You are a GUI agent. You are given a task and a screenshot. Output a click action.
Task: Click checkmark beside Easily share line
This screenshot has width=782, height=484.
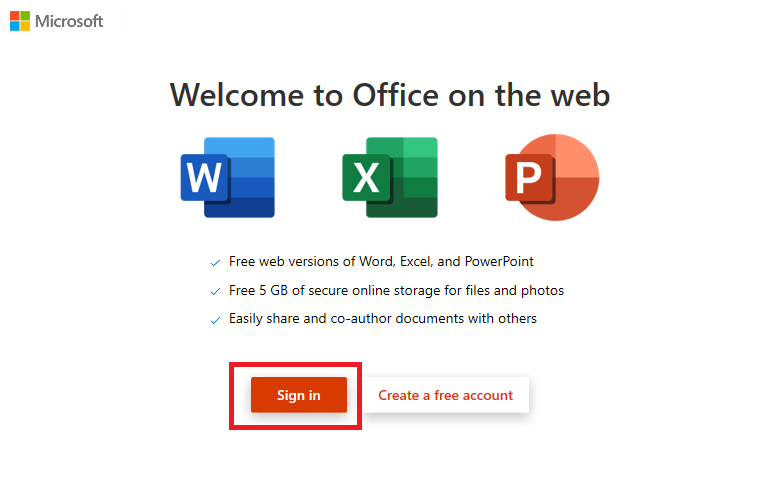215,320
